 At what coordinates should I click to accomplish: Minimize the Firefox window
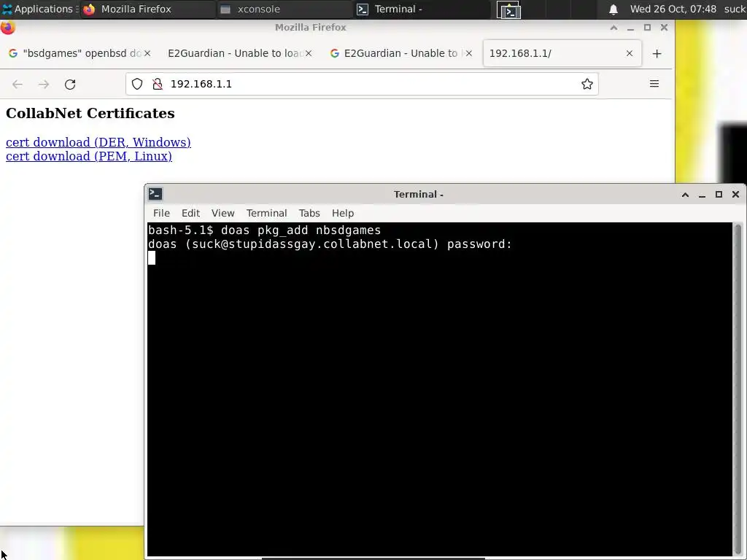coord(630,28)
